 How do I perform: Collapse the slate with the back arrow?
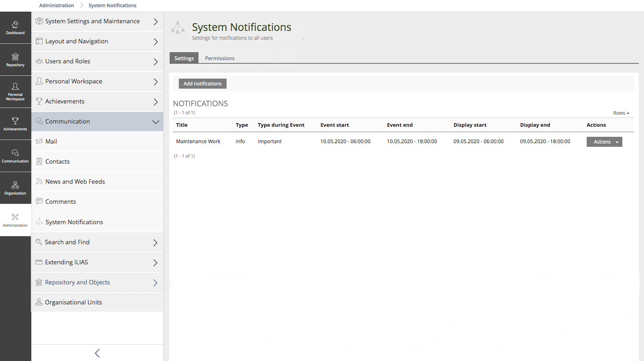[x=97, y=353]
